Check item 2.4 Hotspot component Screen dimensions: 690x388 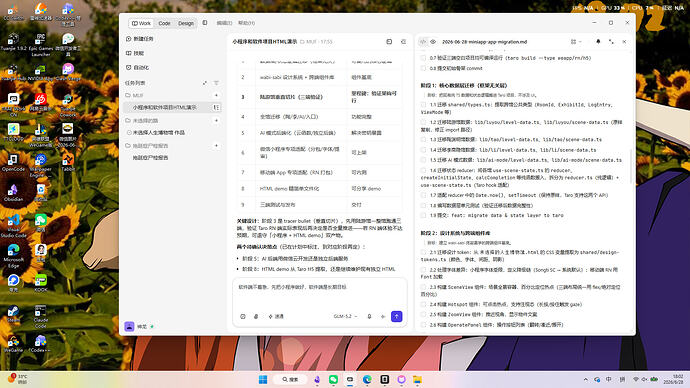423,304
